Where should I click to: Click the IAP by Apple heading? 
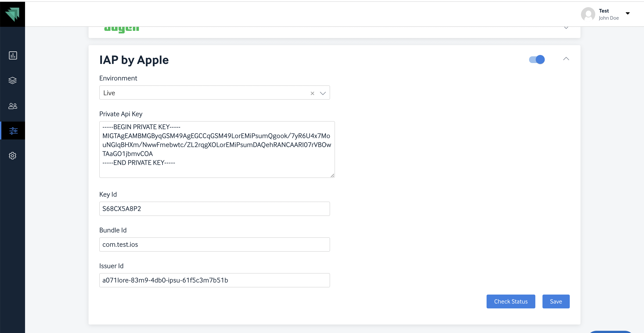tap(134, 60)
